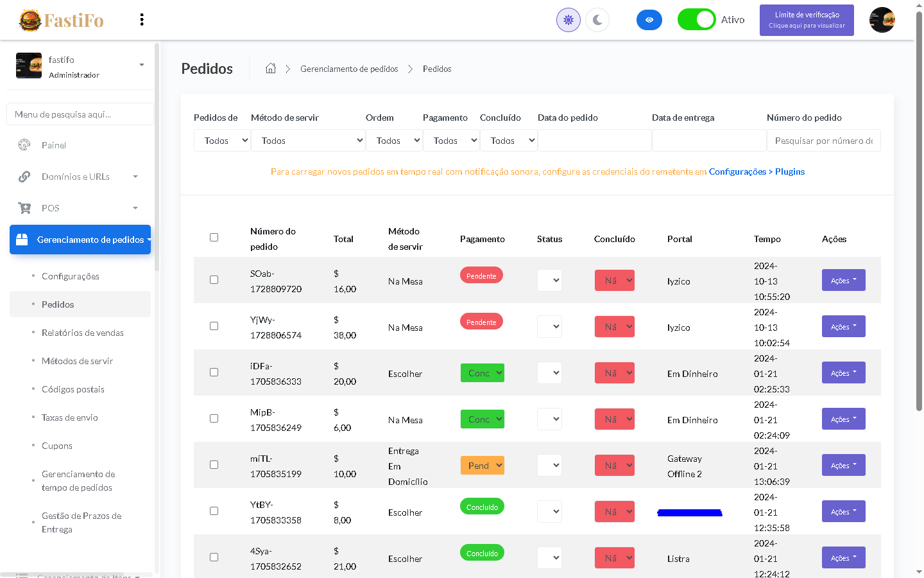This screenshot has width=924, height=578.
Task: Click the home breadcrumb icon
Action: [271, 69]
